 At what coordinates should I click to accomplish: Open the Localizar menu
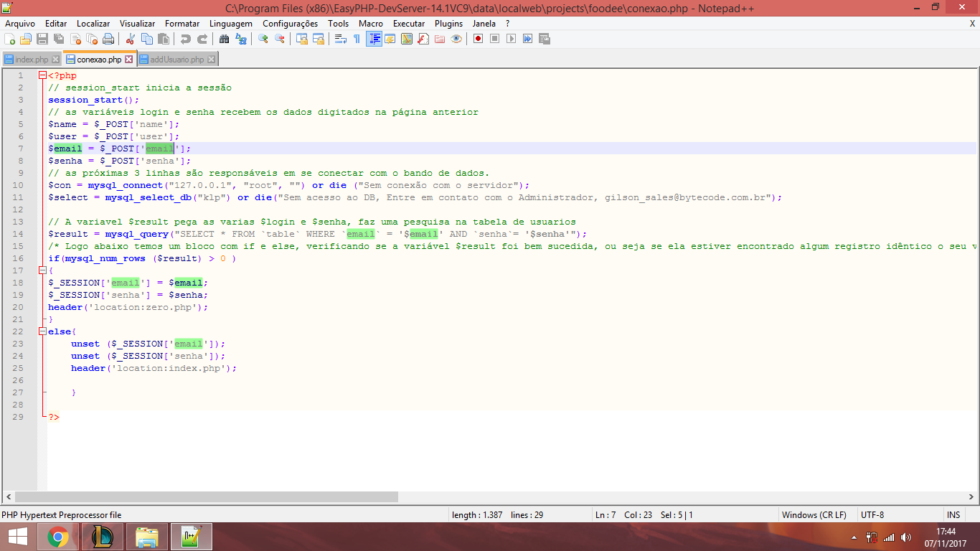point(93,24)
